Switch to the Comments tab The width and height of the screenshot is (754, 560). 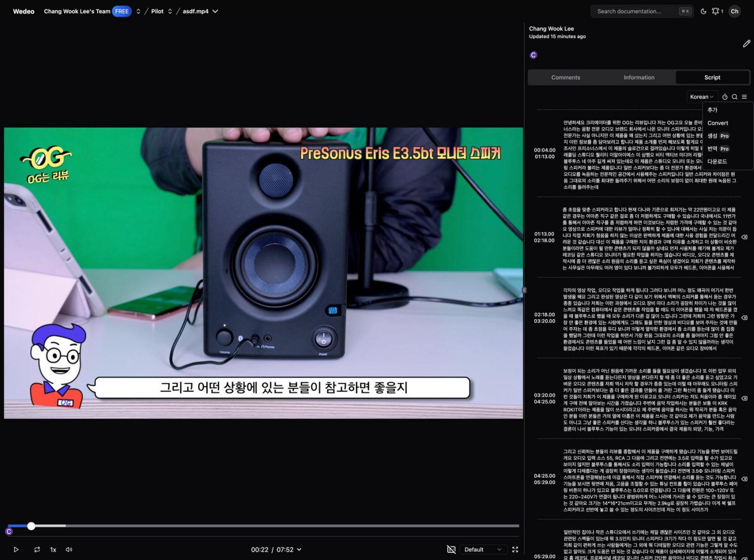click(x=565, y=77)
